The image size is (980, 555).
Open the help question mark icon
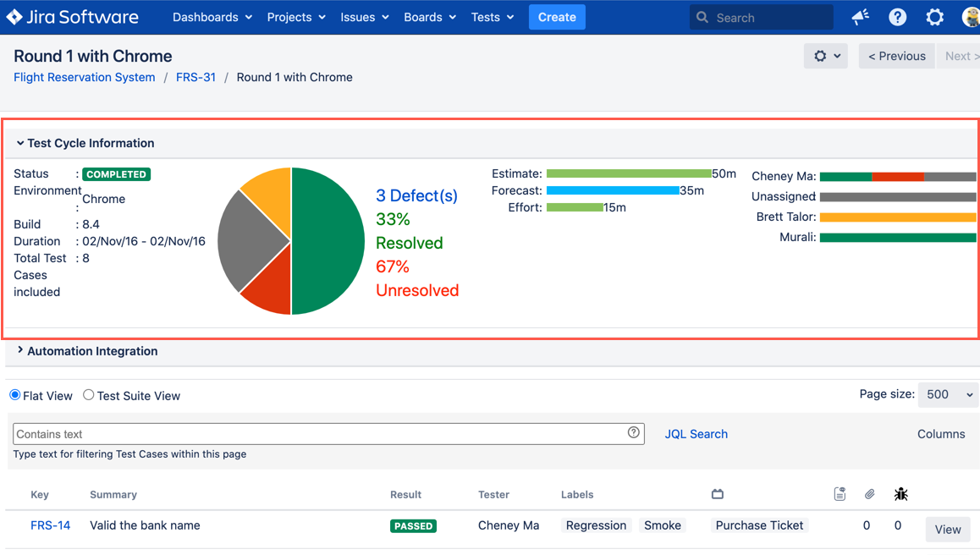[x=898, y=17]
